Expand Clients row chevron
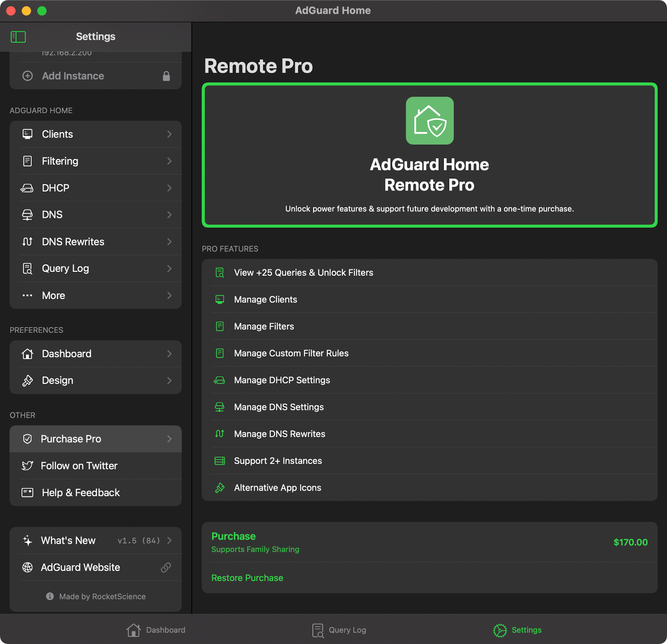This screenshot has width=667, height=644. click(169, 134)
